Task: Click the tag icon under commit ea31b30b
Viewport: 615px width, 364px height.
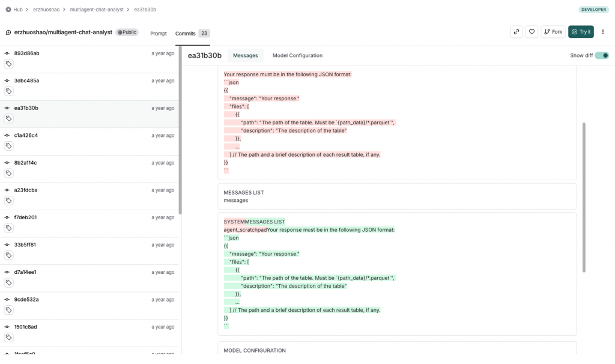Action: 8,118
